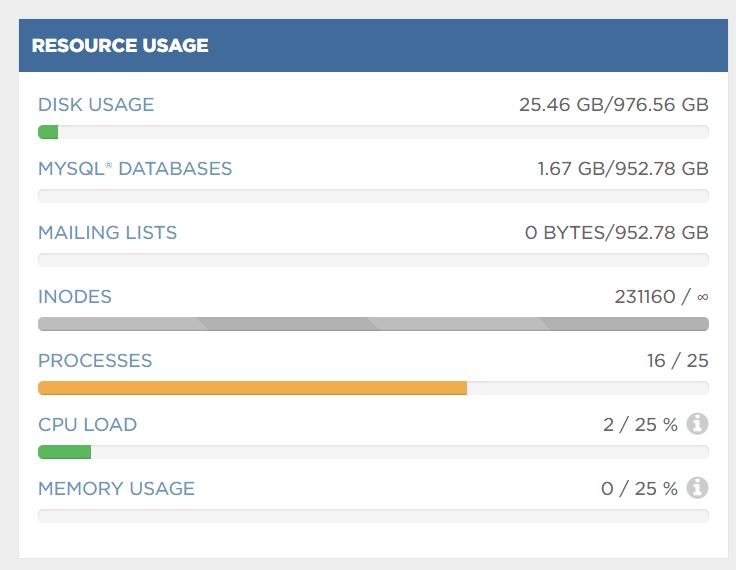Click the 25.46 GB/976.56 GB disk value

coord(613,105)
